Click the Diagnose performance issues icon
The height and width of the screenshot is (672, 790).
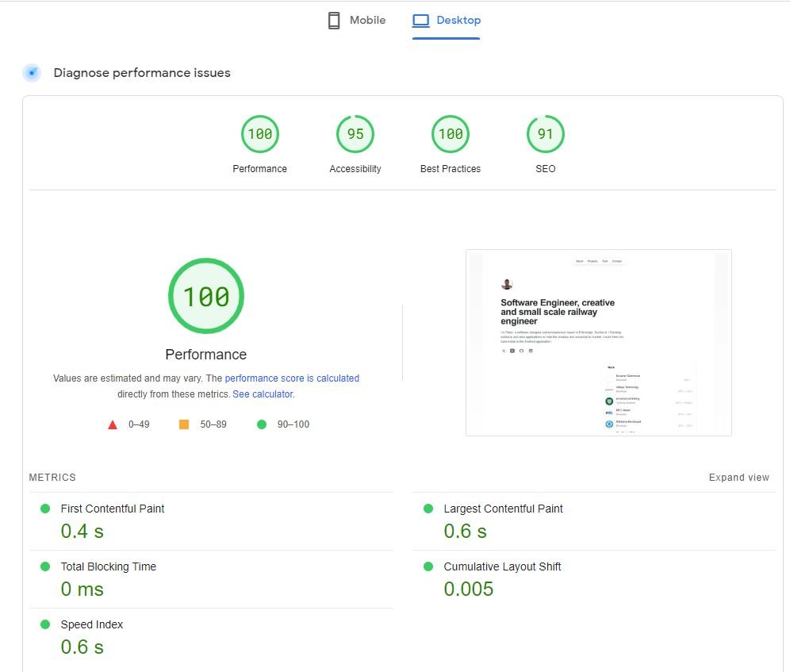coord(32,73)
